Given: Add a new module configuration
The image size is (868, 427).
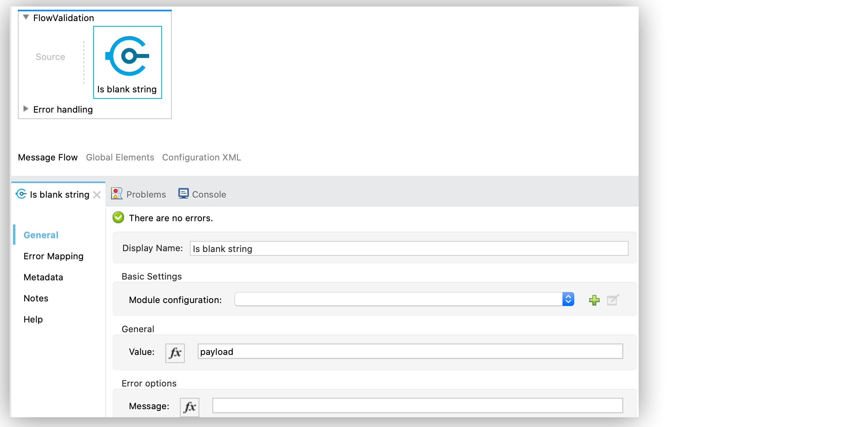Looking at the screenshot, I should pyautogui.click(x=594, y=300).
